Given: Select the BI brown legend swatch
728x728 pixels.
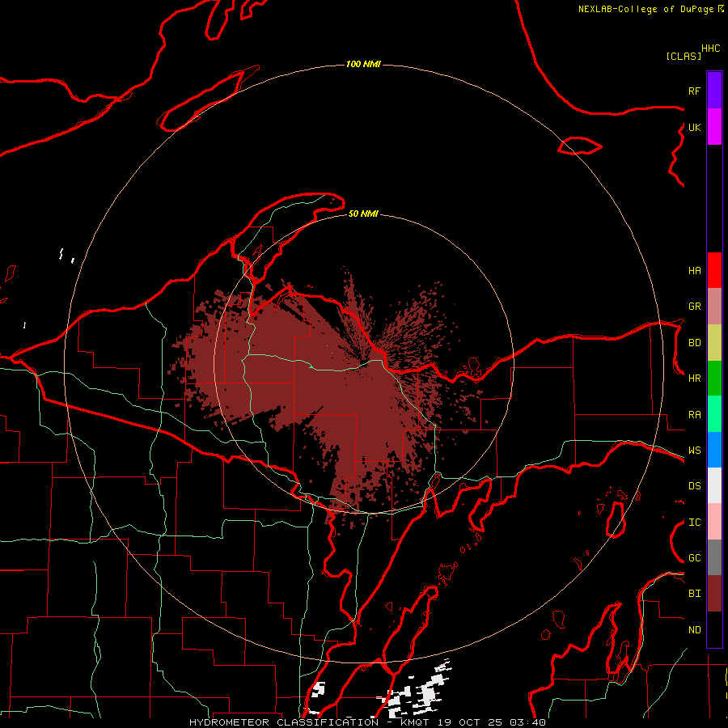Looking at the screenshot, I should (x=714, y=594).
